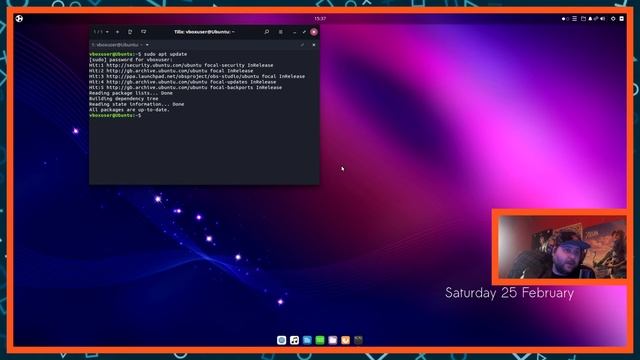This screenshot has width=640, height=360.
Task: Click the workspace indicator dots in top panel
Action: point(565,19)
